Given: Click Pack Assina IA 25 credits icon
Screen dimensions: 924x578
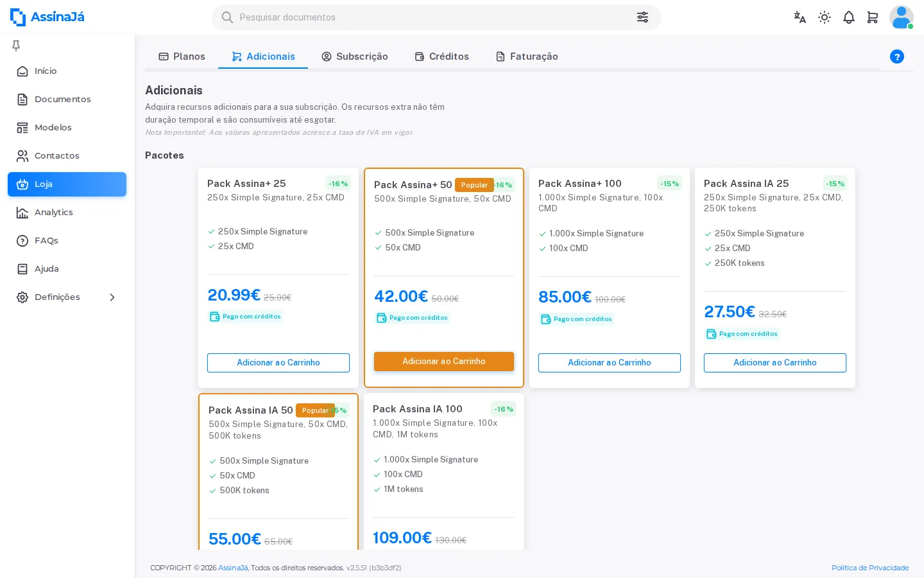Looking at the screenshot, I should [712, 334].
